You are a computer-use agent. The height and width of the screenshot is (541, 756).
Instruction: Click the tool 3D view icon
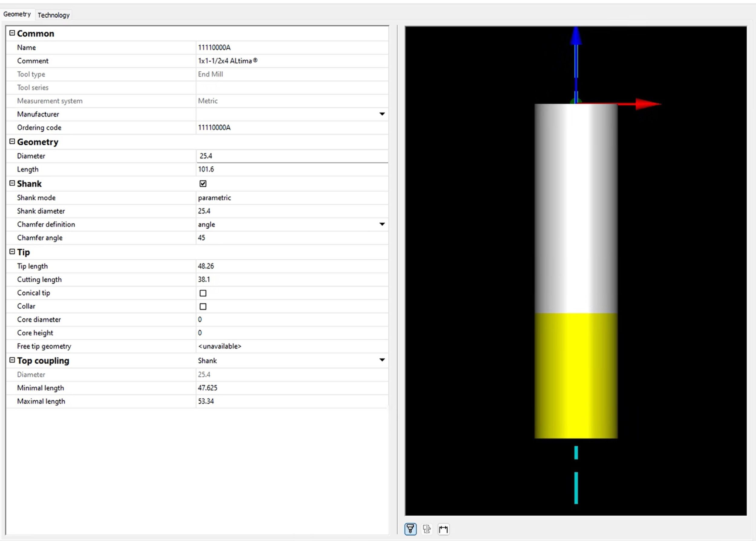(x=410, y=529)
